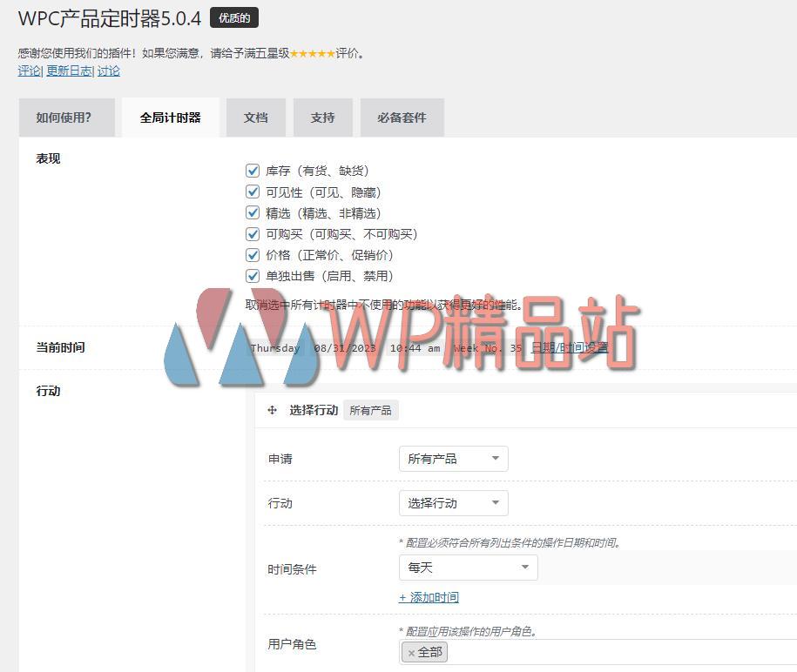
Task: Toggle the 精选（精选、非精选）setting
Action: point(253,213)
